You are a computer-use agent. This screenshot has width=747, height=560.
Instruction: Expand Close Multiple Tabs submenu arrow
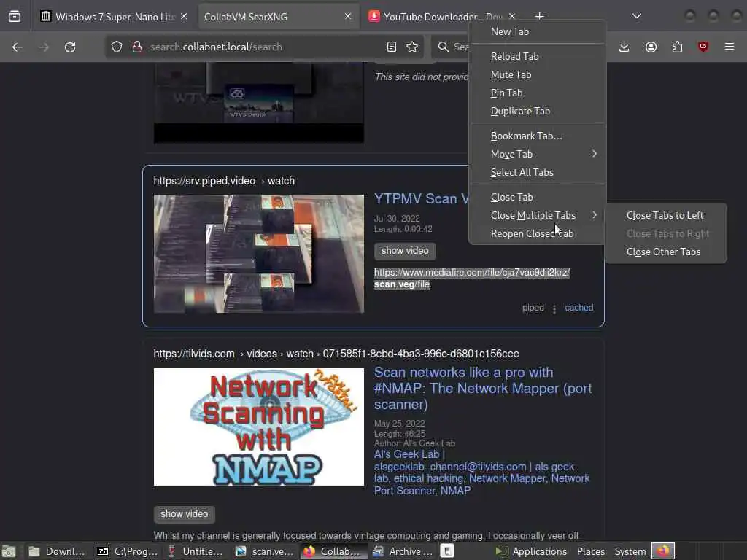[x=595, y=215]
